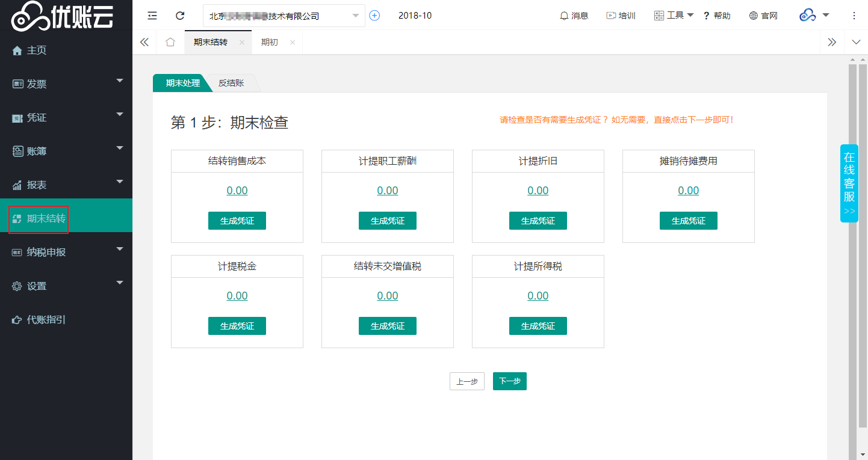Generate voucher for 计提税金

click(x=237, y=326)
